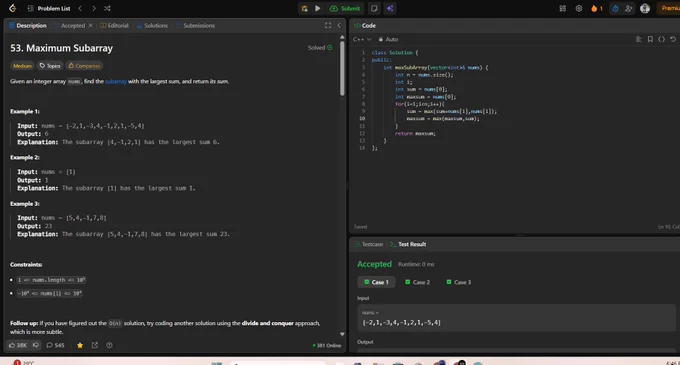Switch to the Submissions tab

195,26
